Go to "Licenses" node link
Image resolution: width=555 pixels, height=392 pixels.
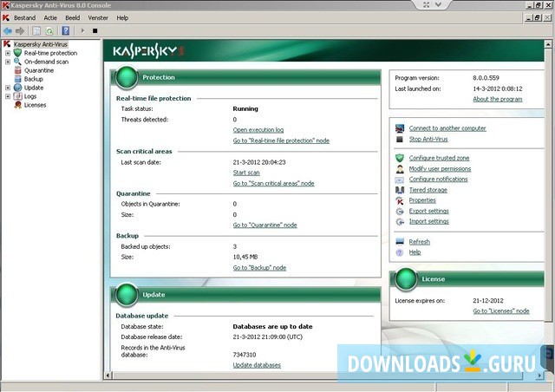(x=501, y=310)
